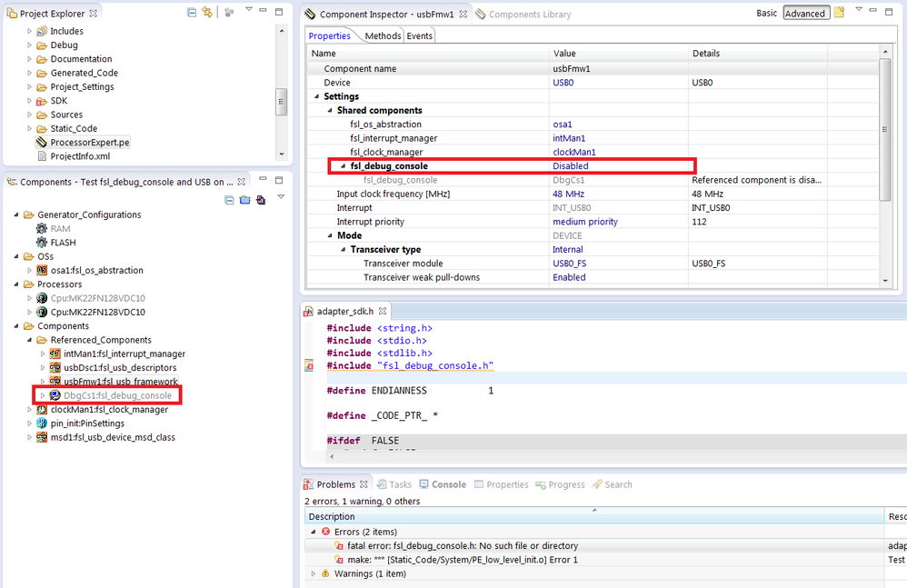Collapse the Shared components settings group
Viewport: 907px width, 588px height.
[x=330, y=110]
